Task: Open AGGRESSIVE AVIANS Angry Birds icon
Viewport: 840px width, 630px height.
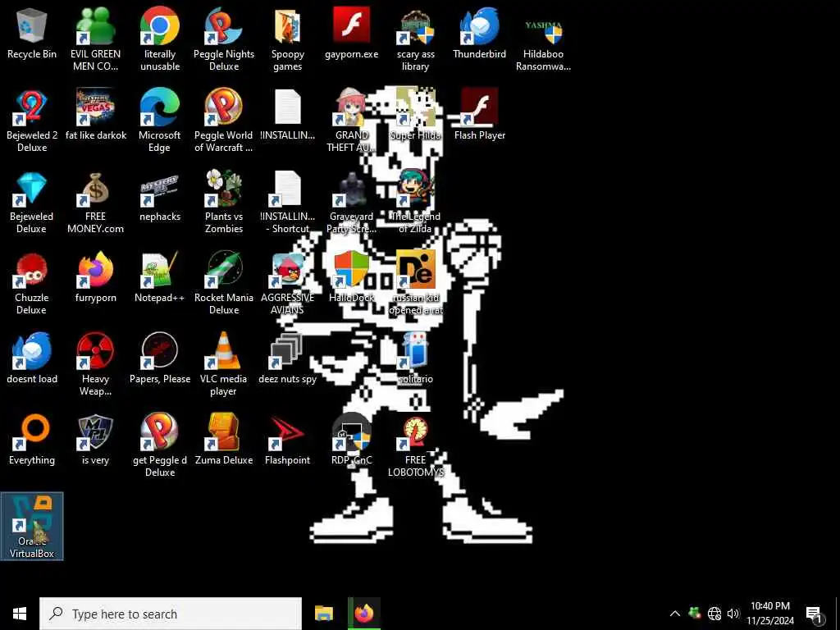Action: (x=288, y=283)
